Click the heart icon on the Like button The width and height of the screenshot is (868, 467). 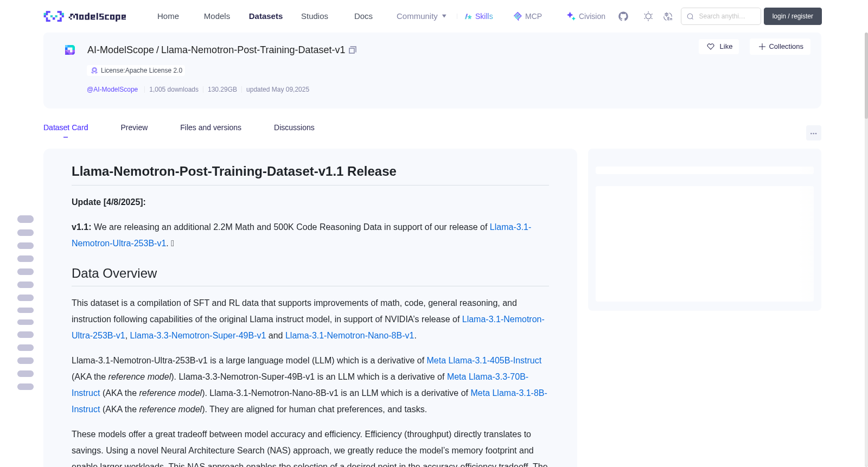pyautogui.click(x=711, y=47)
